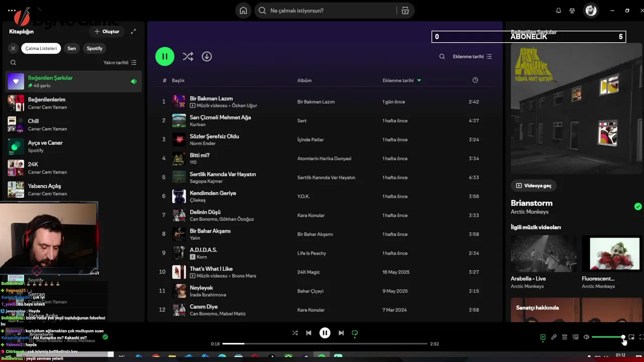
Task: Expand the library with the arrows icon
Action: (133, 31)
